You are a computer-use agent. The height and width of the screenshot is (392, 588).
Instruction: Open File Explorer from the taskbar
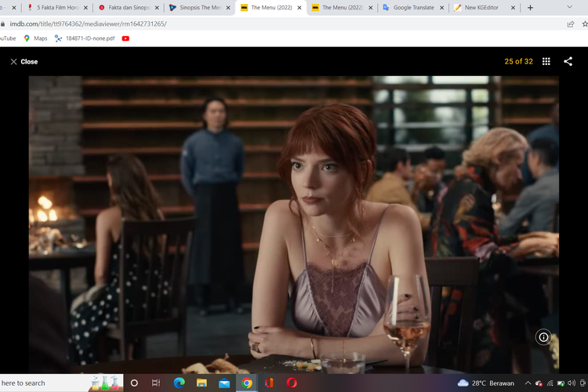[x=201, y=383]
